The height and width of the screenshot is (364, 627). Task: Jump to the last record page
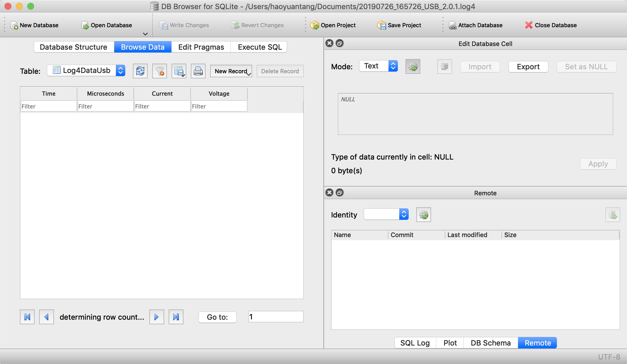tap(176, 317)
